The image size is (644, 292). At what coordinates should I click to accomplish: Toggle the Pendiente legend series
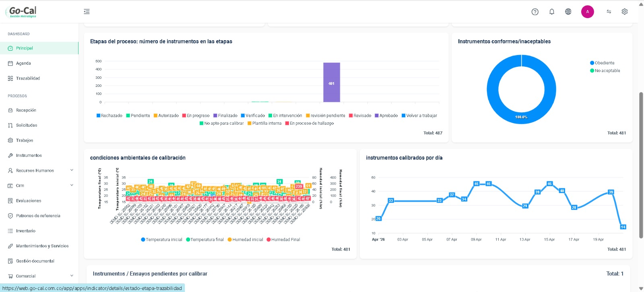(x=138, y=116)
